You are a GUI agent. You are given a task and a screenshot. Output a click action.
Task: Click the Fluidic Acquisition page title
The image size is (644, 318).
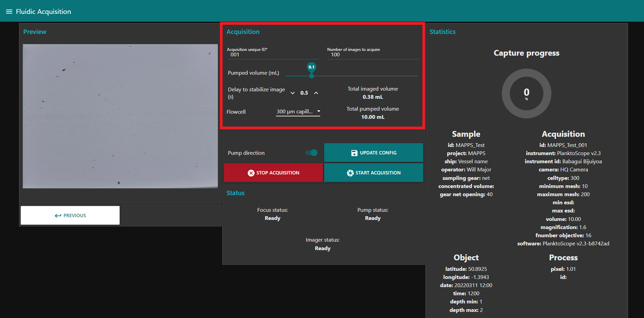[43, 12]
